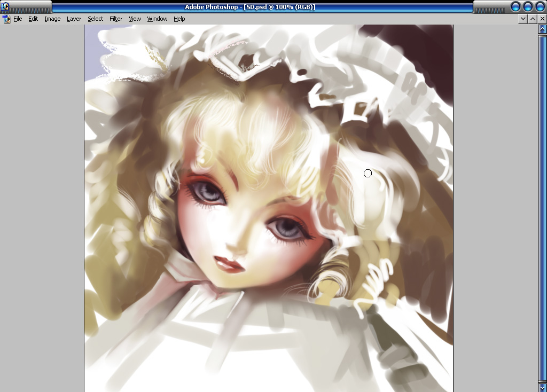Open the Select menu

coord(95,19)
